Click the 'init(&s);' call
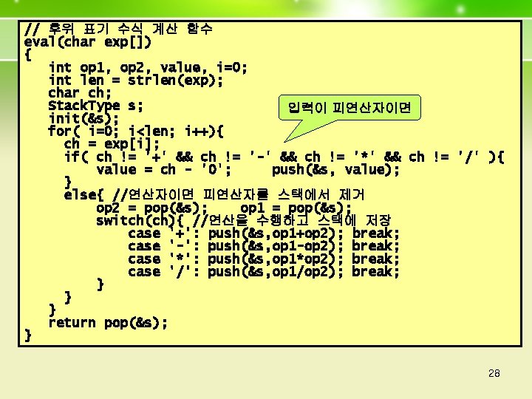This screenshot has width=532, height=399. coord(83,119)
